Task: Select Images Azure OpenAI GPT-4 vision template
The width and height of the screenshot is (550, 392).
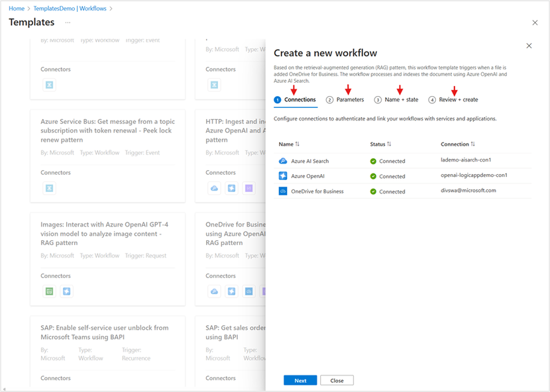Action: (x=108, y=259)
